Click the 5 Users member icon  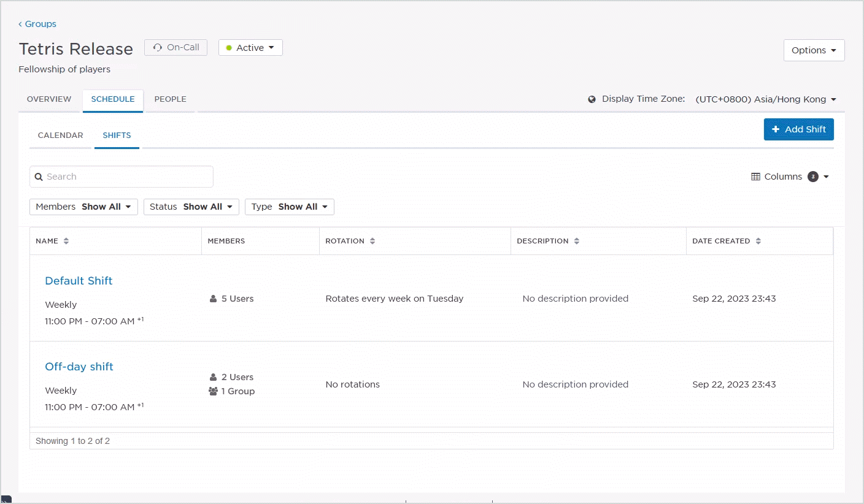[213, 299]
